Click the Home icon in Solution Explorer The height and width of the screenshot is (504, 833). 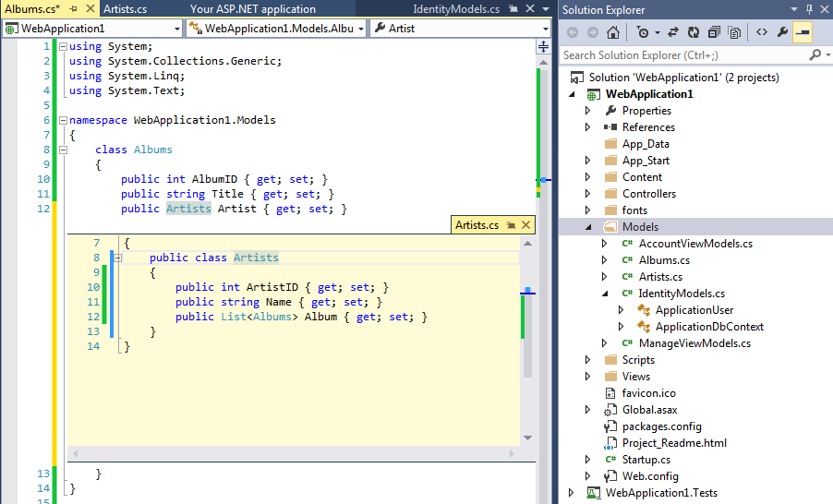[x=613, y=32]
